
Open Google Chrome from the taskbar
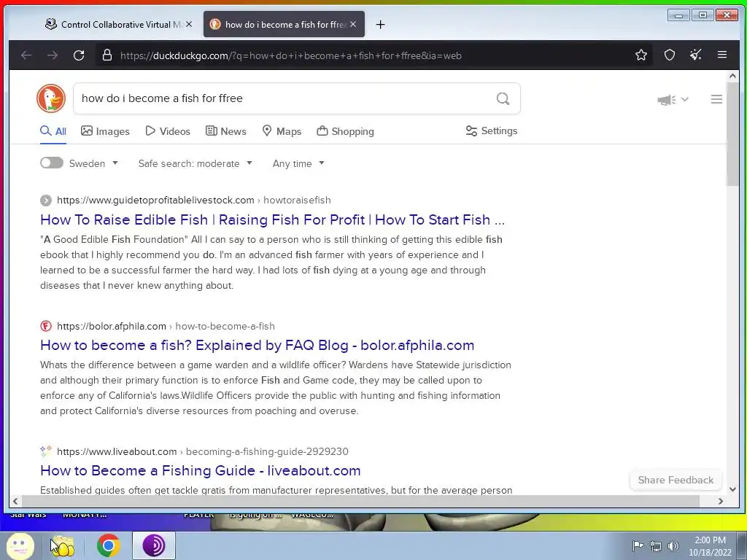click(108, 545)
